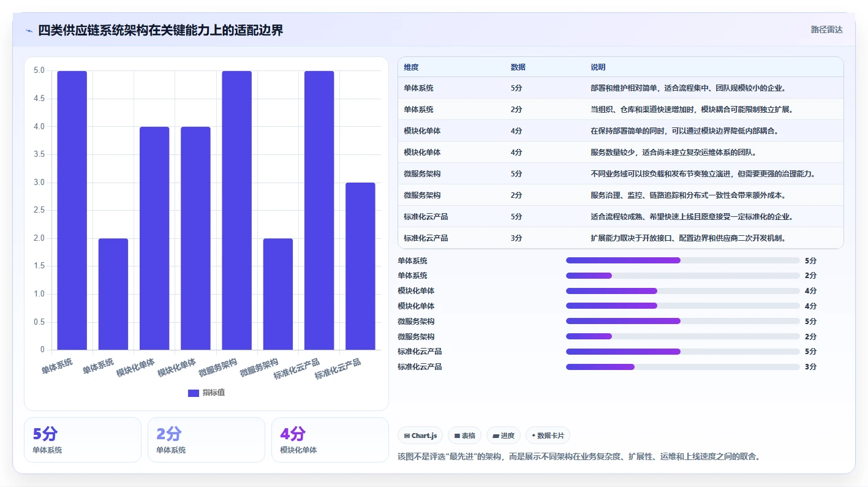Open the 2分 单体系统 data card
This screenshot has height=487, width=868.
coord(206,440)
